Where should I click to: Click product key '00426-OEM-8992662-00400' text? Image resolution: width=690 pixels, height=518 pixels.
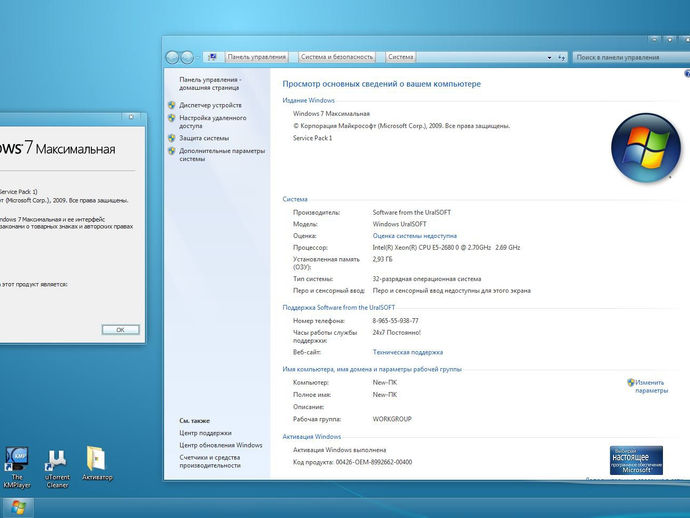[x=374, y=462]
